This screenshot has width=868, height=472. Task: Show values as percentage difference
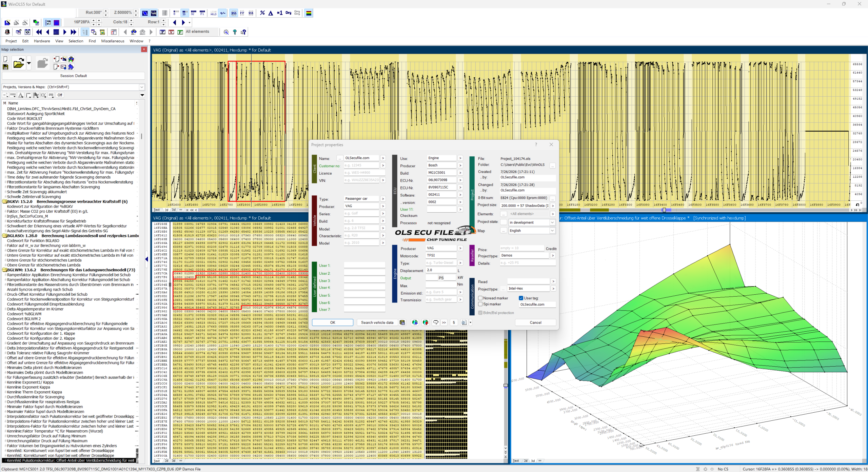[262, 13]
